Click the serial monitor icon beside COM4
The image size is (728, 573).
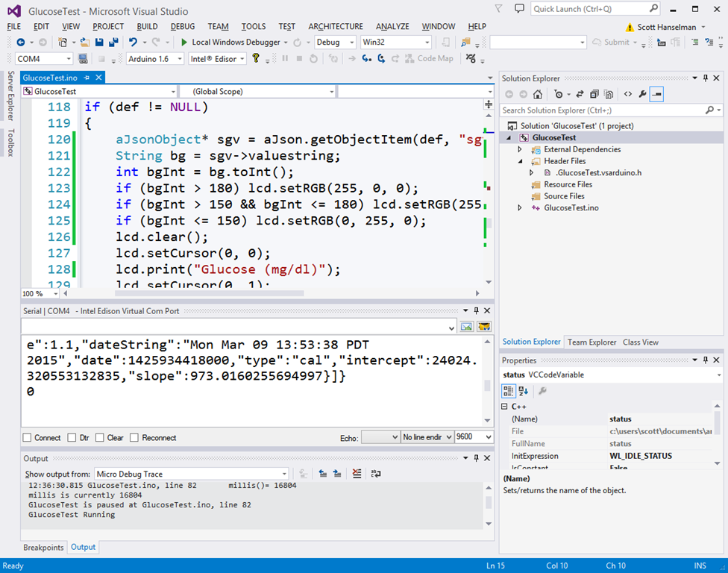point(83,59)
